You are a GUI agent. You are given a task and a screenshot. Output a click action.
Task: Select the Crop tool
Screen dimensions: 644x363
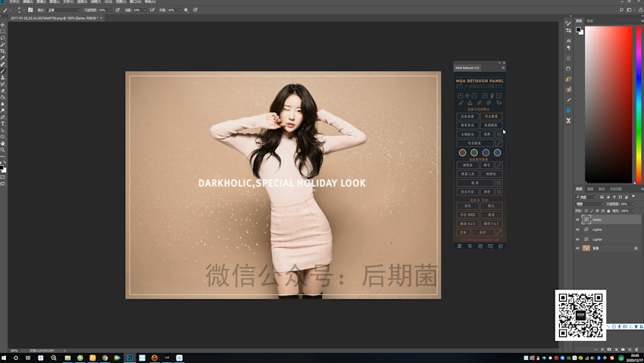click(3, 52)
